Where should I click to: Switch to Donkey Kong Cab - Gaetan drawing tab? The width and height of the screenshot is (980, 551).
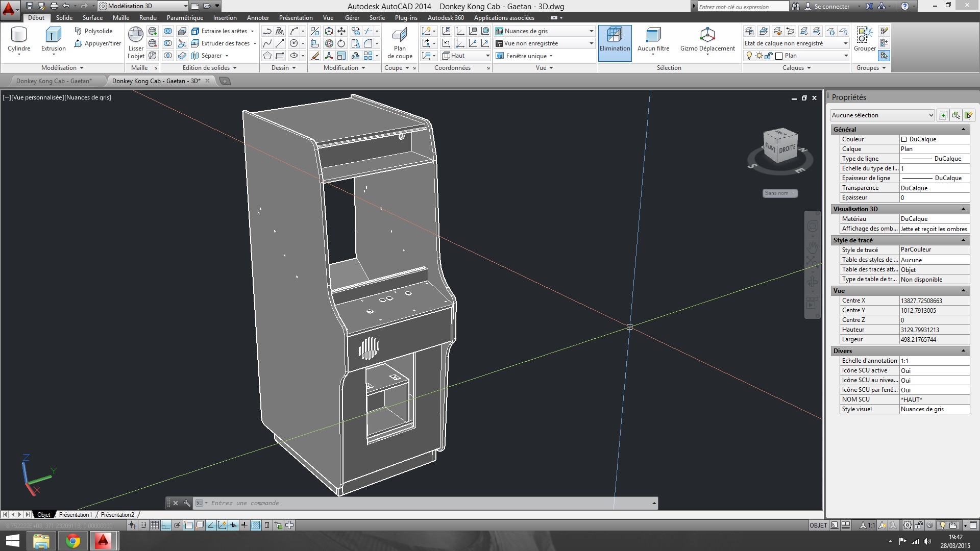pyautogui.click(x=54, y=81)
